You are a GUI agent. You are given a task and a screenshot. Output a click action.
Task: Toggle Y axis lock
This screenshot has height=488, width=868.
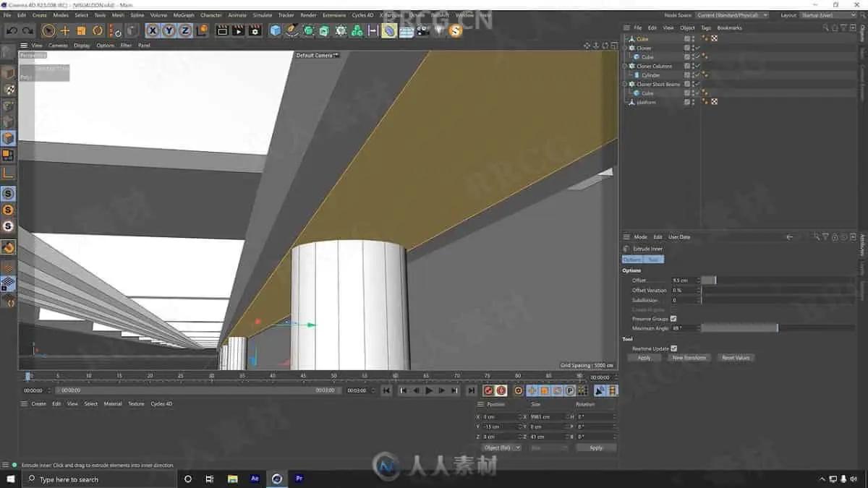pyautogui.click(x=169, y=30)
